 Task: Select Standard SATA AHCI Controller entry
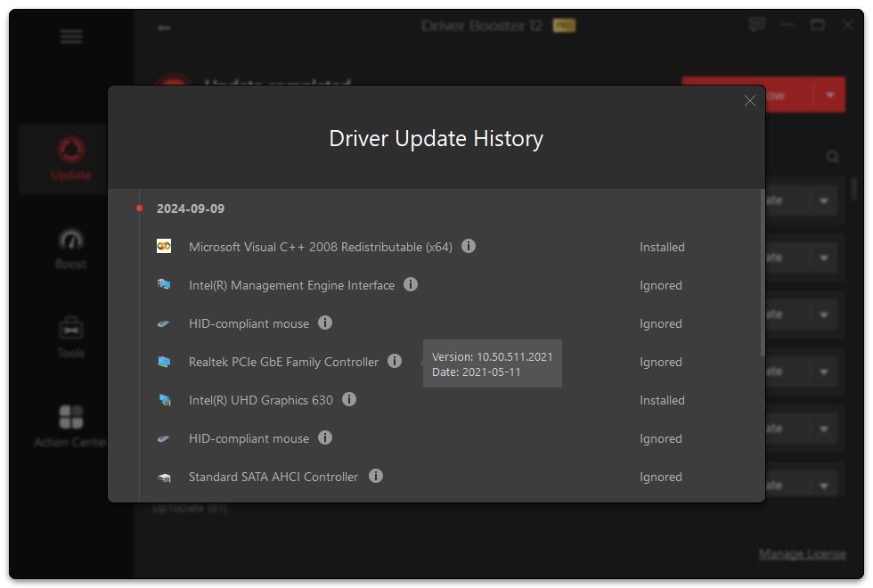273,478
